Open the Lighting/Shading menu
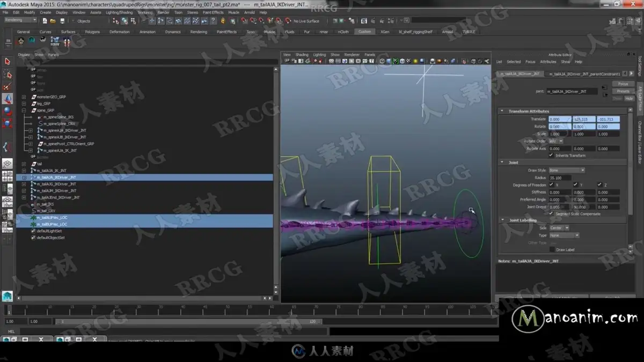 119,12
